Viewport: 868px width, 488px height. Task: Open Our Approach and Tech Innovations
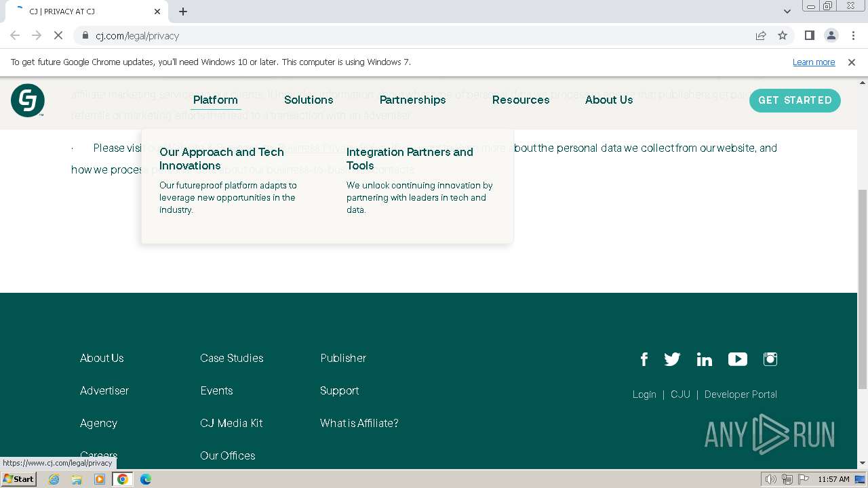(222, 159)
